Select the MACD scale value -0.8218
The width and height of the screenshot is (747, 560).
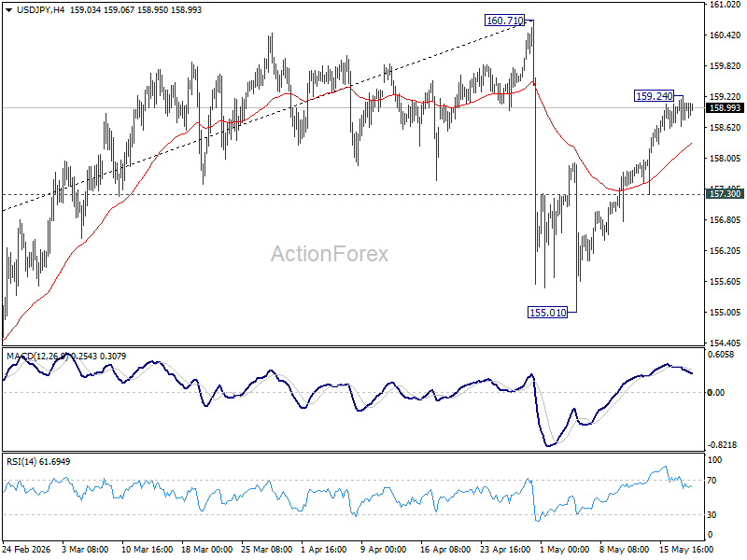tap(722, 445)
